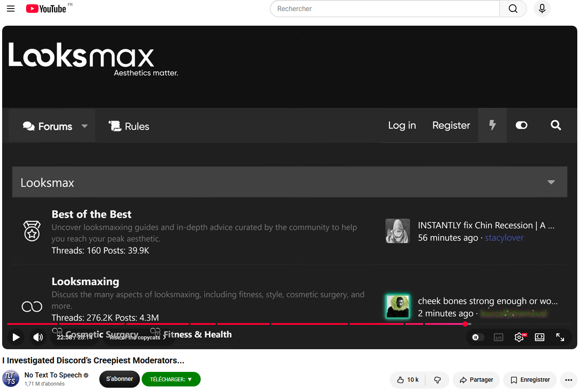This screenshot has width=579, height=392.
Task: Click the lightning bolt What's new icon
Action: [493, 125]
